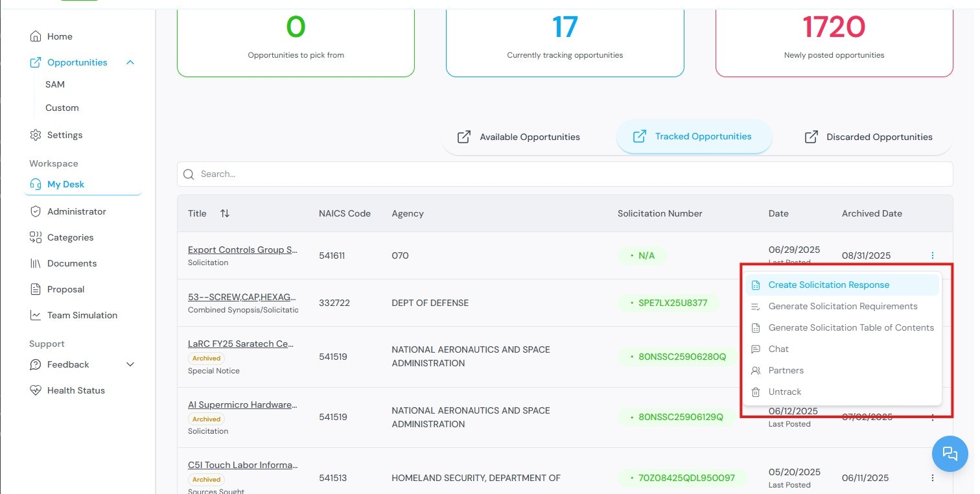Click the N/A solicitation badge
Viewport: 980px width, 494px height.
(642, 255)
